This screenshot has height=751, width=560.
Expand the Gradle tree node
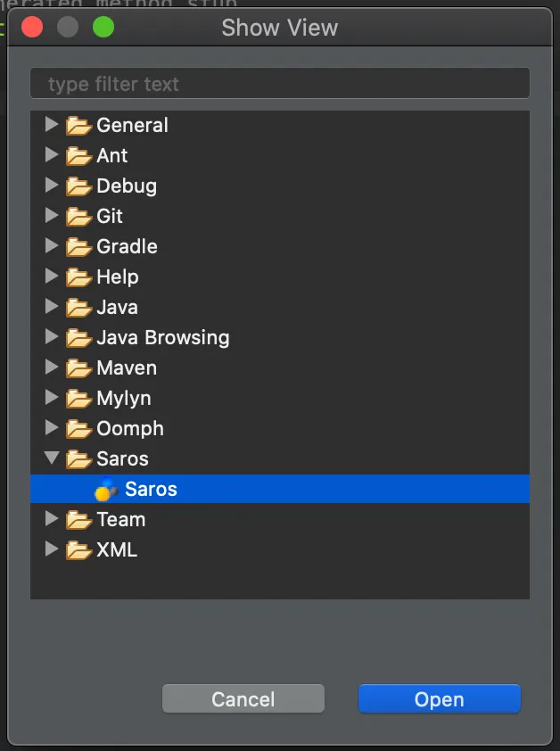52,246
